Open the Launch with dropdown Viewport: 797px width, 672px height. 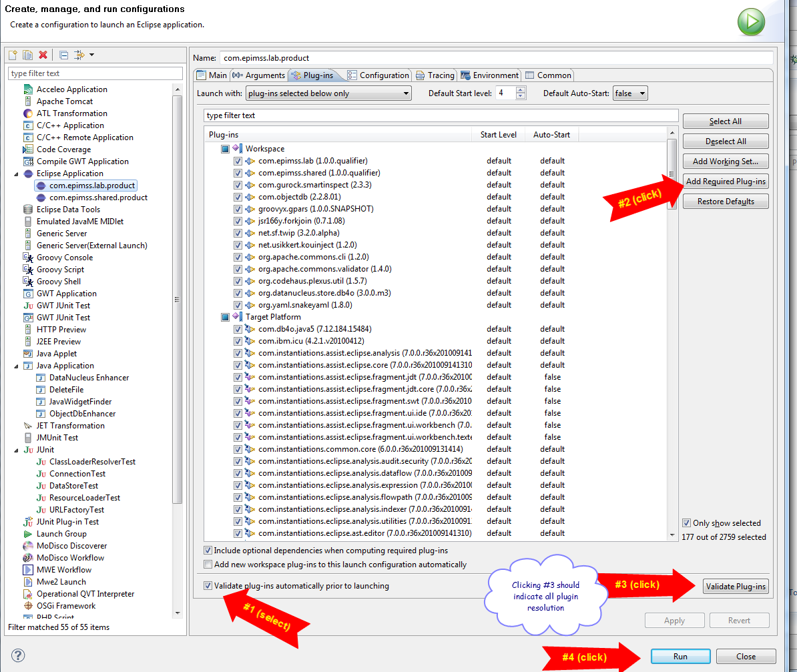pos(329,93)
